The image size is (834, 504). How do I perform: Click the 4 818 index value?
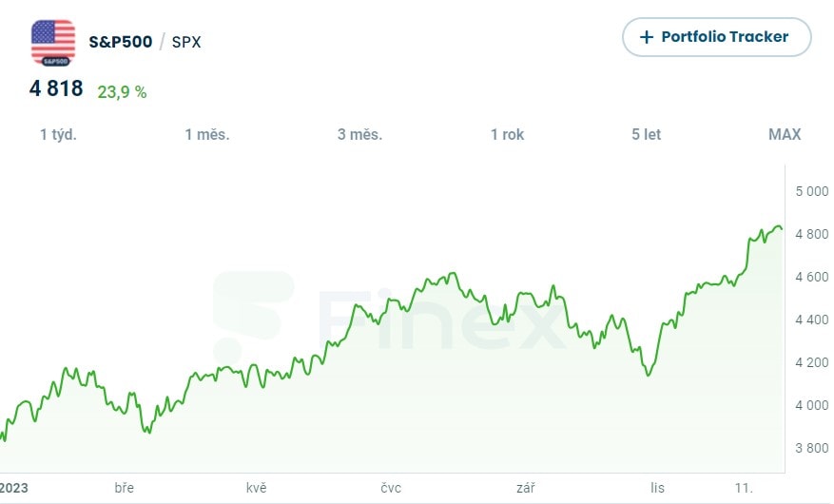(x=56, y=89)
